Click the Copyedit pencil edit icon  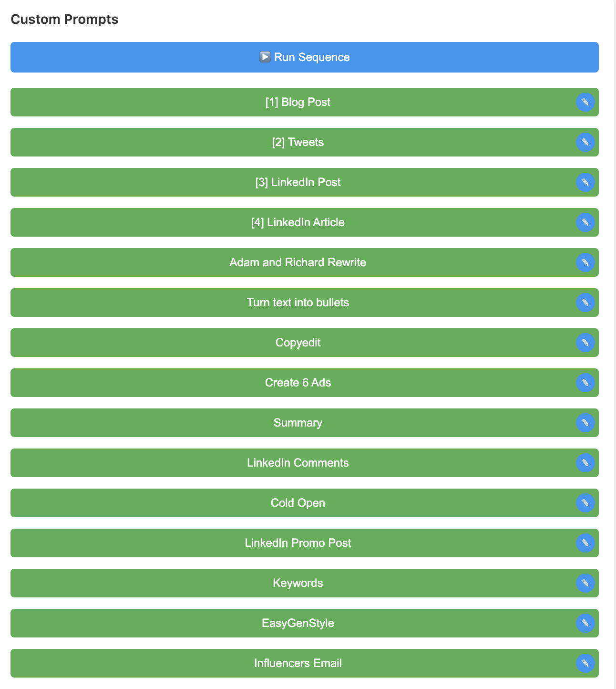point(585,343)
